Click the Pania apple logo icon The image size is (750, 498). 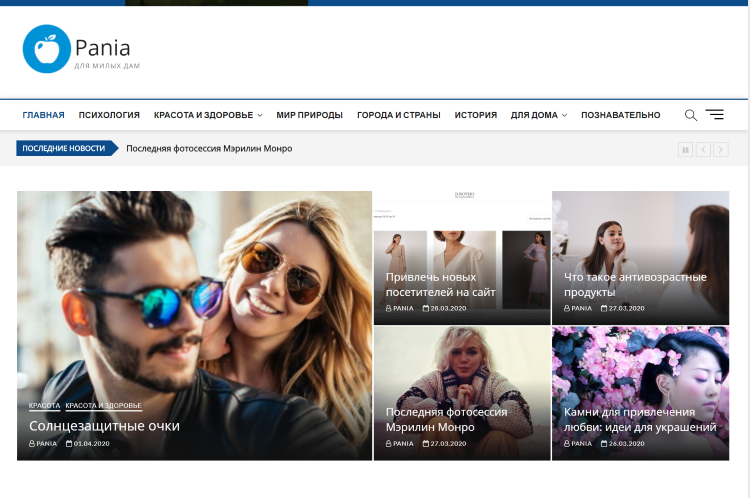(x=47, y=49)
